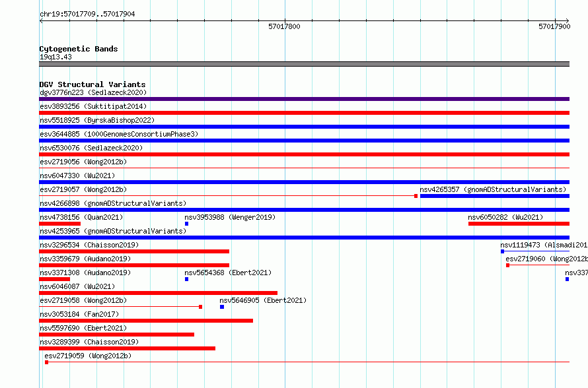Click nsv5646905 (Ebert2021) label
The image size is (588, 388).
click(x=263, y=300)
